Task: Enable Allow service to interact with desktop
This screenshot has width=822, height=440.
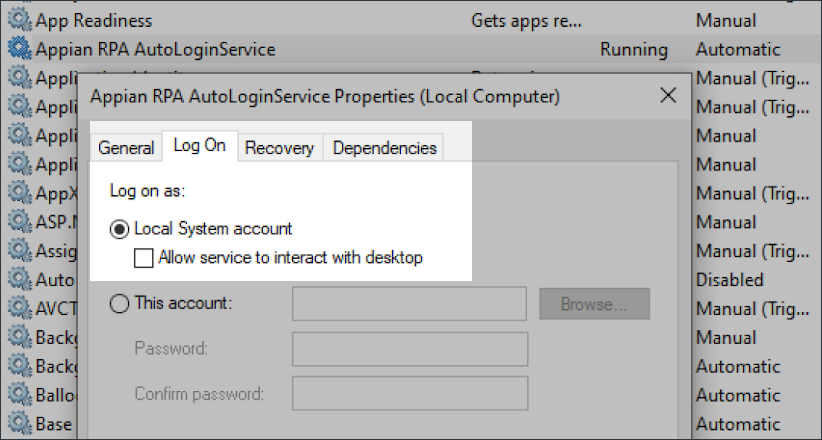Action: pyautogui.click(x=144, y=258)
